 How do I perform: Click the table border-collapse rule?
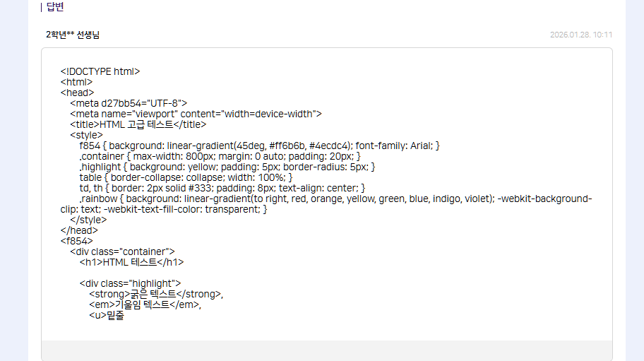coord(186,177)
